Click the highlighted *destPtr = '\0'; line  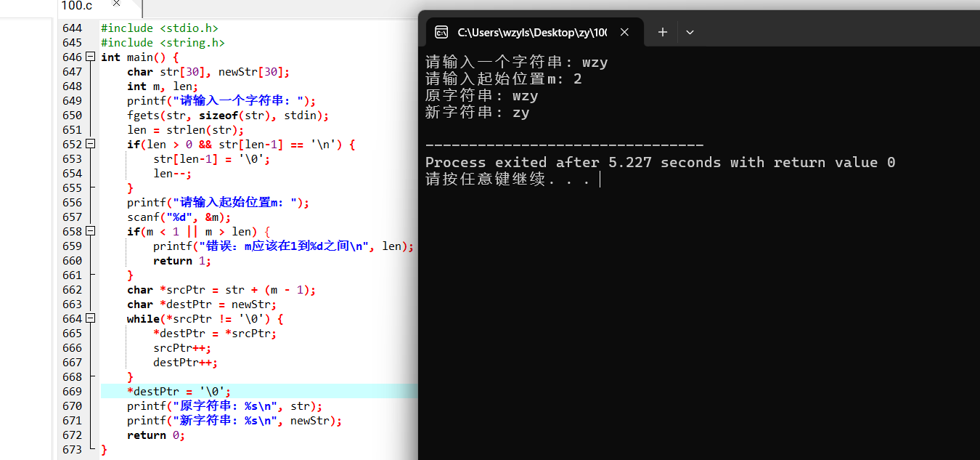tap(179, 391)
